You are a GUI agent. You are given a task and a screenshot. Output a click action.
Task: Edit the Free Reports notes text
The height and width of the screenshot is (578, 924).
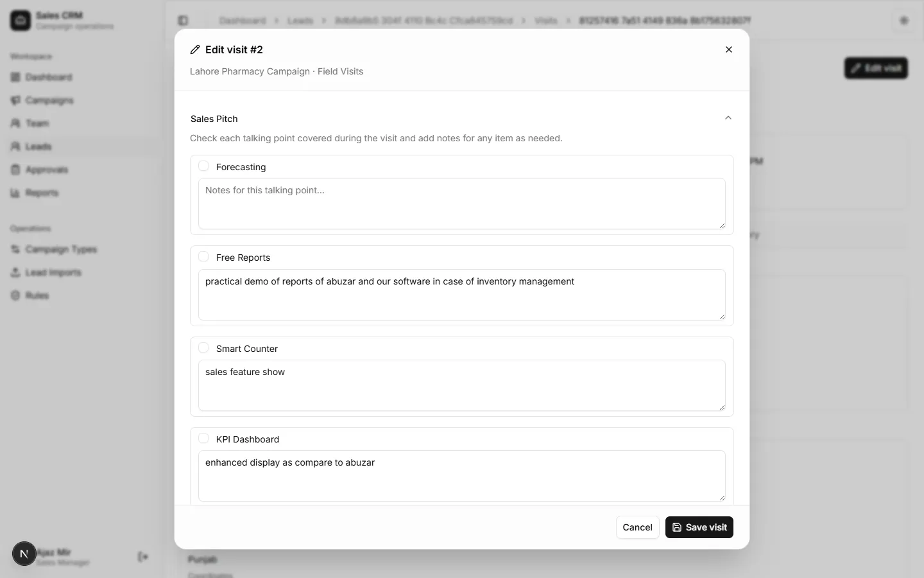tap(462, 295)
